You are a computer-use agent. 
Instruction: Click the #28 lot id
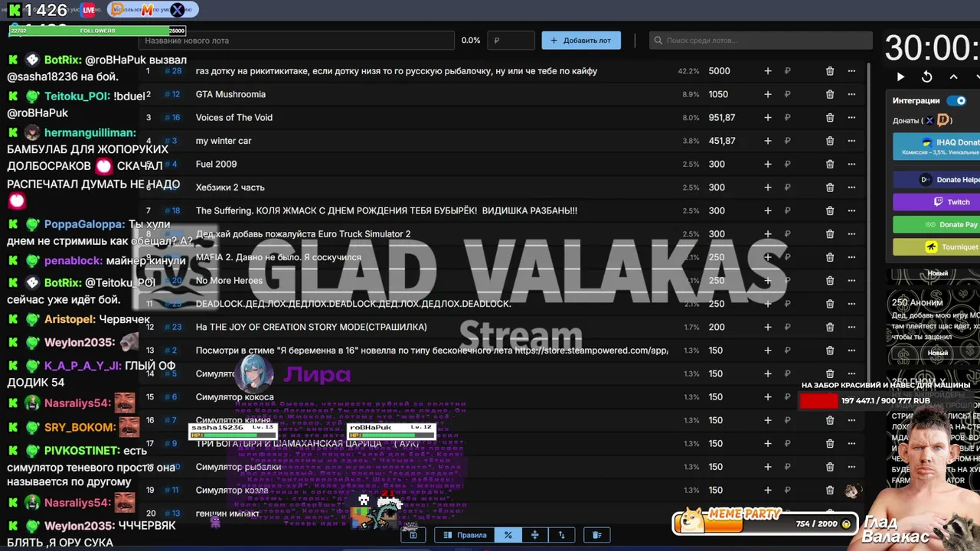click(174, 71)
